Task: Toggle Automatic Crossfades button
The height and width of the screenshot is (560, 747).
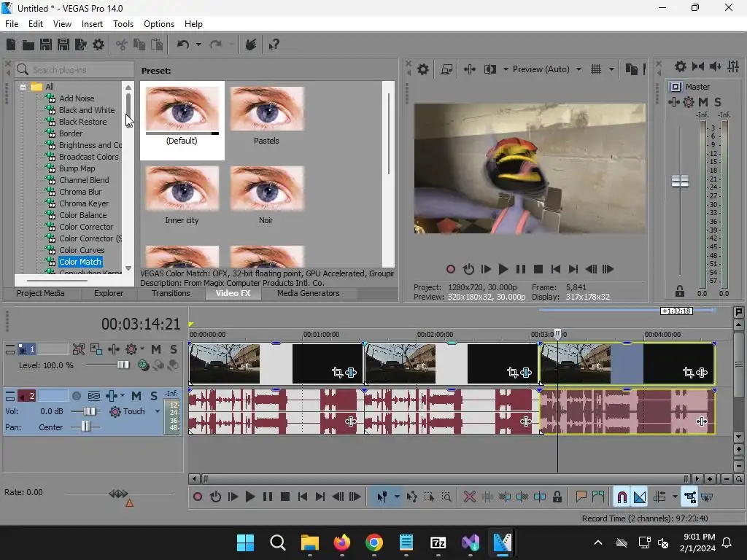Action: (x=640, y=497)
